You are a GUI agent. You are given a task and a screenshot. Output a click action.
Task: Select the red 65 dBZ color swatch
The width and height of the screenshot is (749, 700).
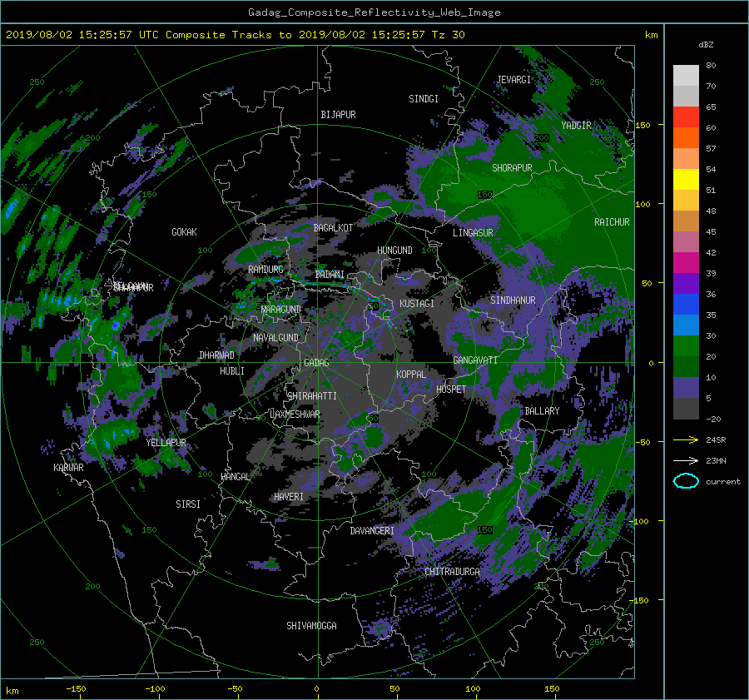click(686, 117)
